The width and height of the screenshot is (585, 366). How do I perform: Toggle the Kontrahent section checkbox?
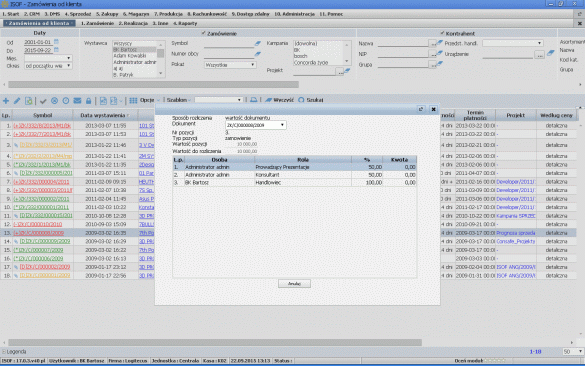tap(442, 33)
